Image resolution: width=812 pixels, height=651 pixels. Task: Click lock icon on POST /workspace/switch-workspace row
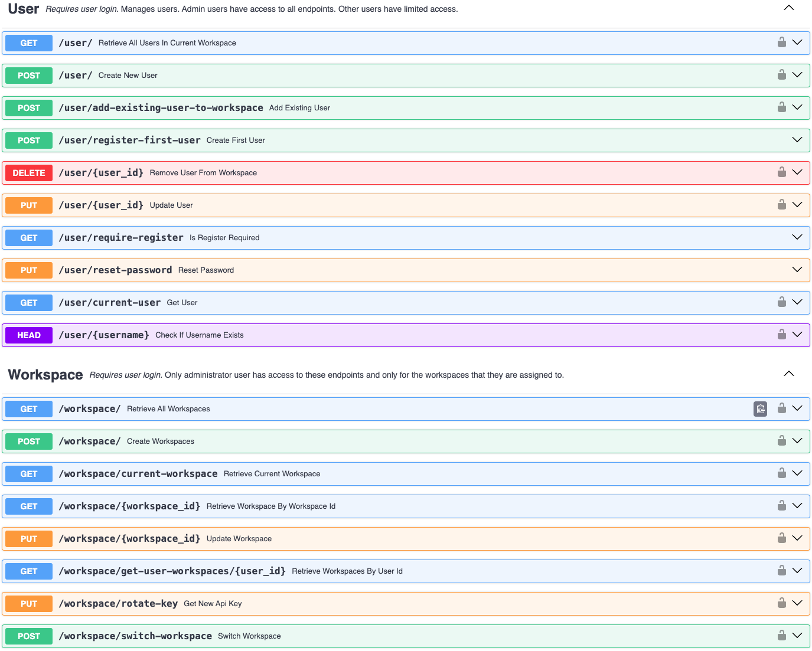tap(781, 636)
